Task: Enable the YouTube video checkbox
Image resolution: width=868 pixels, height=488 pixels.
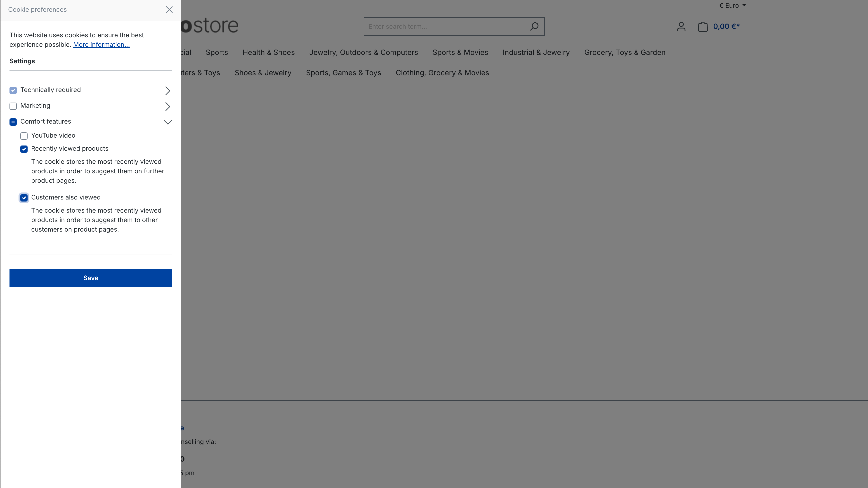Action: (24, 136)
